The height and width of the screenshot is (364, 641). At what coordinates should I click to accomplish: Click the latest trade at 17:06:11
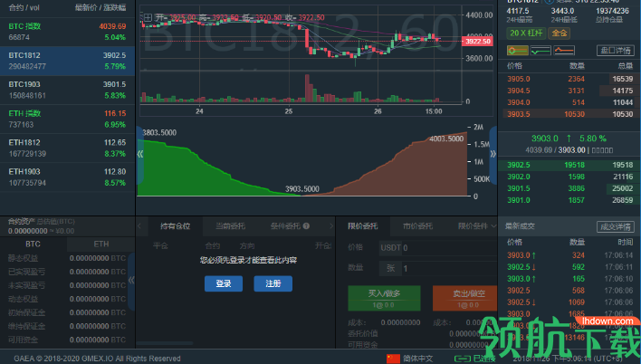click(x=569, y=267)
